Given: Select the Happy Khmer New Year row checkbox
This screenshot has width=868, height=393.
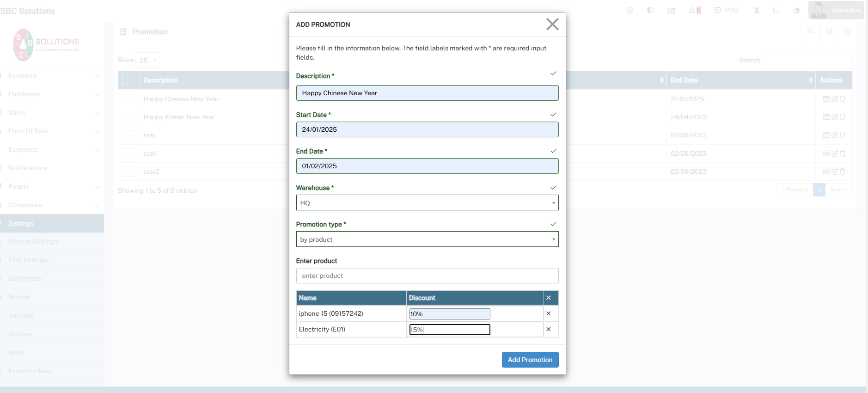Looking at the screenshot, I should pos(129,117).
